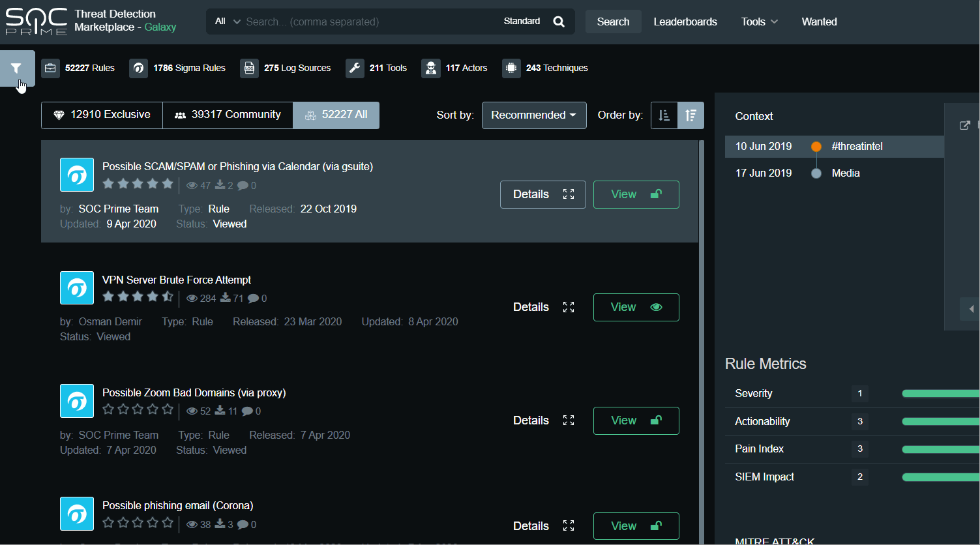980x545 pixels.
Task: Open the All search scope dropdown
Action: tap(226, 22)
